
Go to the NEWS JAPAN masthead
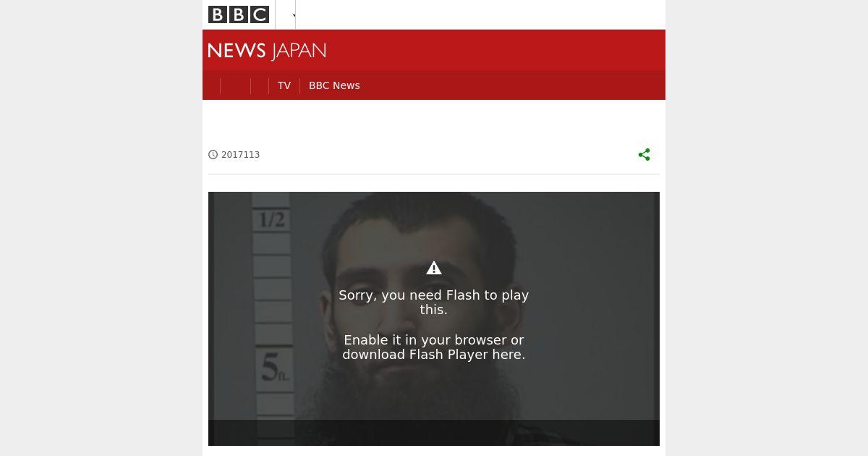coord(267,51)
